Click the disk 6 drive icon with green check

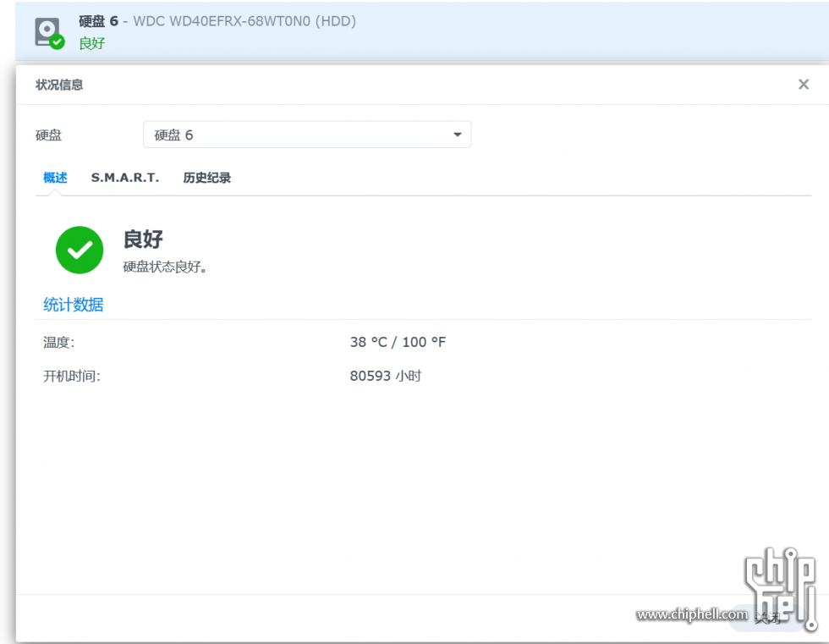coord(50,33)
